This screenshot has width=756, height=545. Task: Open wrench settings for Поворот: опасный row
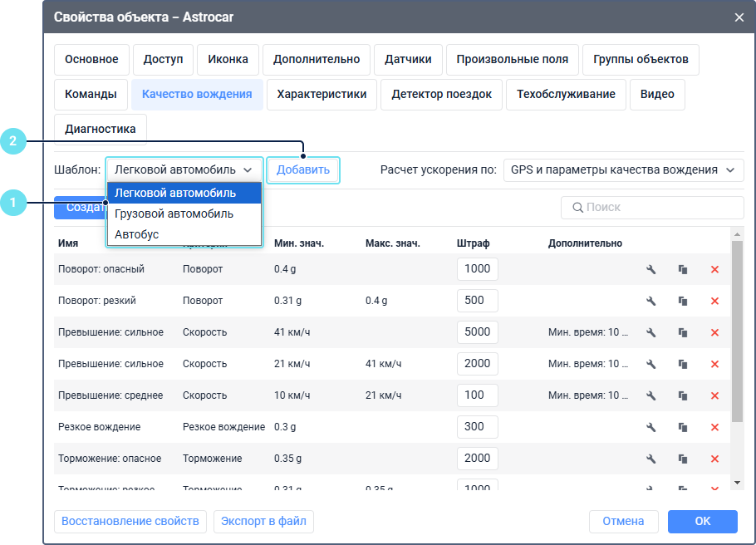651,269
